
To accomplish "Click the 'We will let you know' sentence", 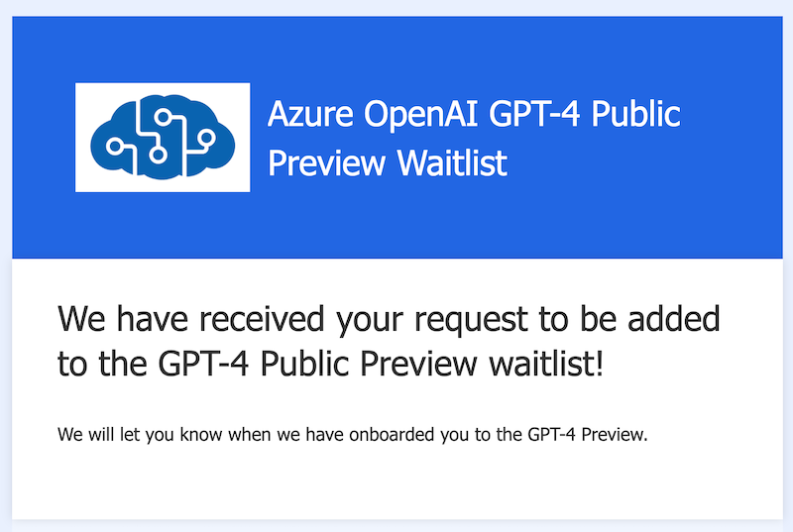I will [x=353, y=435].
